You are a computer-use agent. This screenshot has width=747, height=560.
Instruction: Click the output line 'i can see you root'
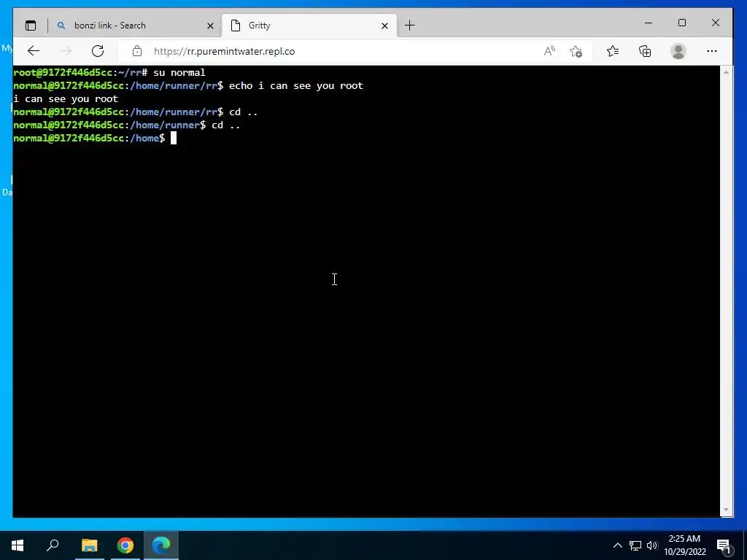66,98
